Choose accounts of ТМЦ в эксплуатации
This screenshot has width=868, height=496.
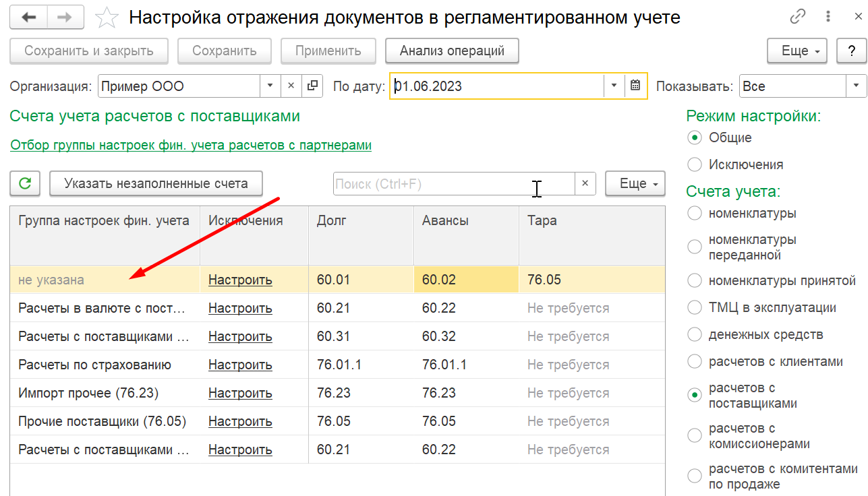(694, 307)
